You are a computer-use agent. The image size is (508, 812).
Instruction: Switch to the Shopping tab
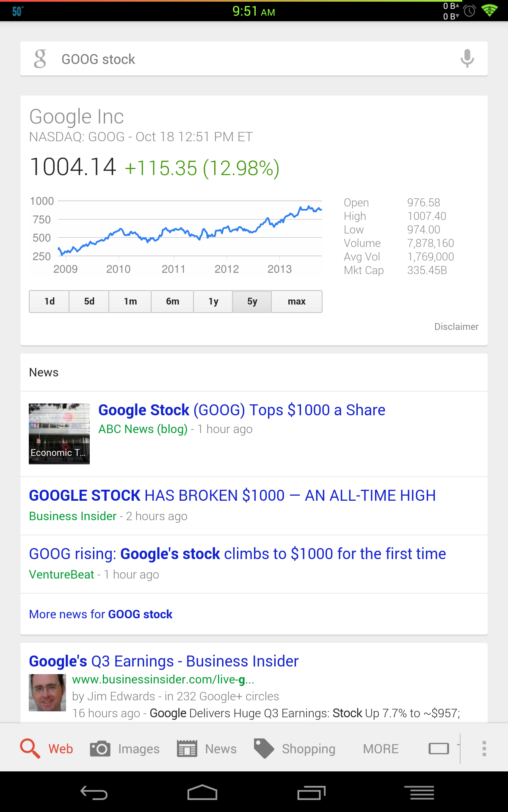pos(295,749)
